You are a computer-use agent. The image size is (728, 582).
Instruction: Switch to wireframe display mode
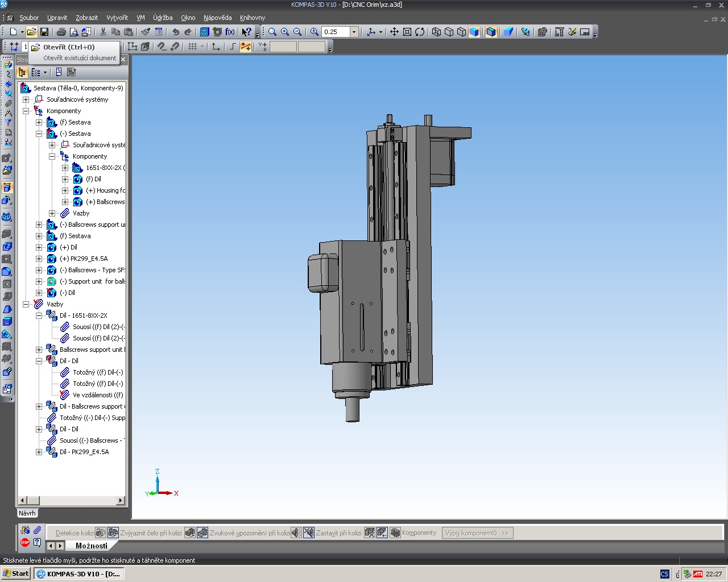436,32
